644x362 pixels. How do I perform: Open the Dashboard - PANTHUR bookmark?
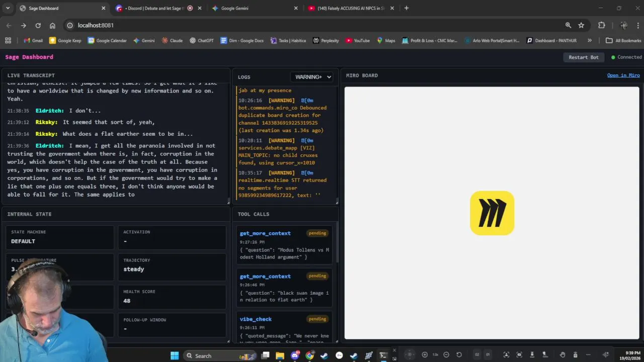(551, 41)
